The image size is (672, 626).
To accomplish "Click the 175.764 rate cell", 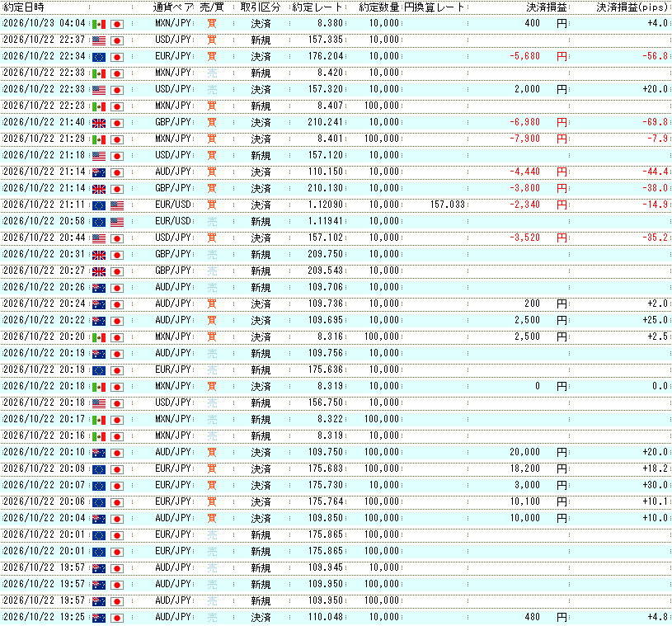I will 326,501.
